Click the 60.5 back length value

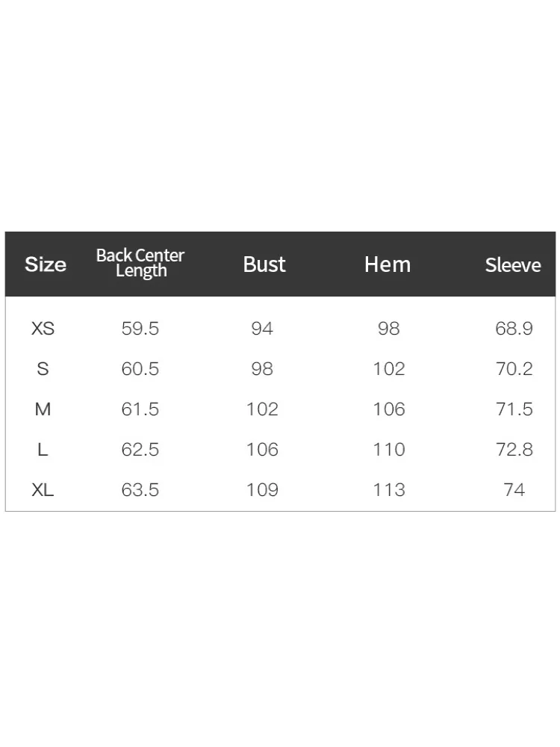click(x=140, y=369)
